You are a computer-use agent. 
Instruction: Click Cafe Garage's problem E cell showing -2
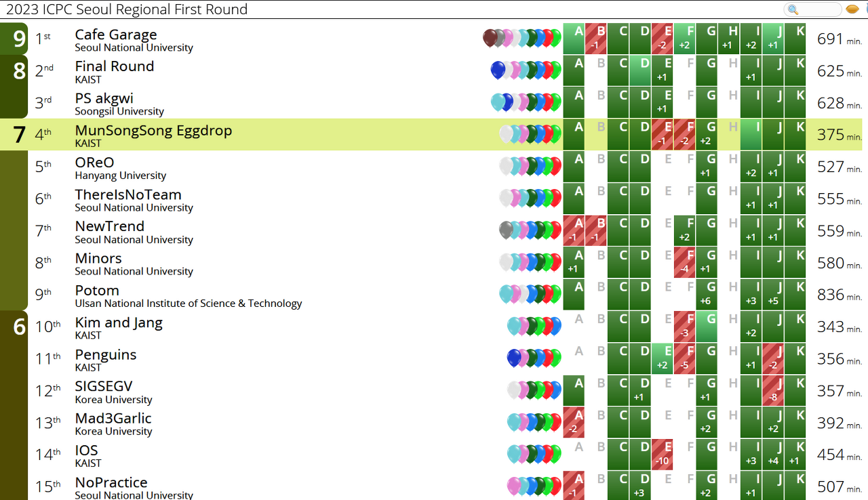click(663, 39)
